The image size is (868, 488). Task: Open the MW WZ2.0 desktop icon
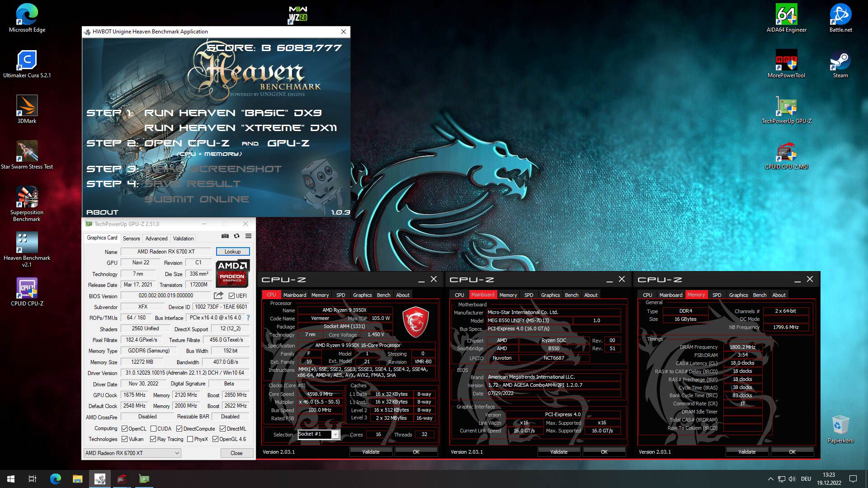[x=298, y=14]
